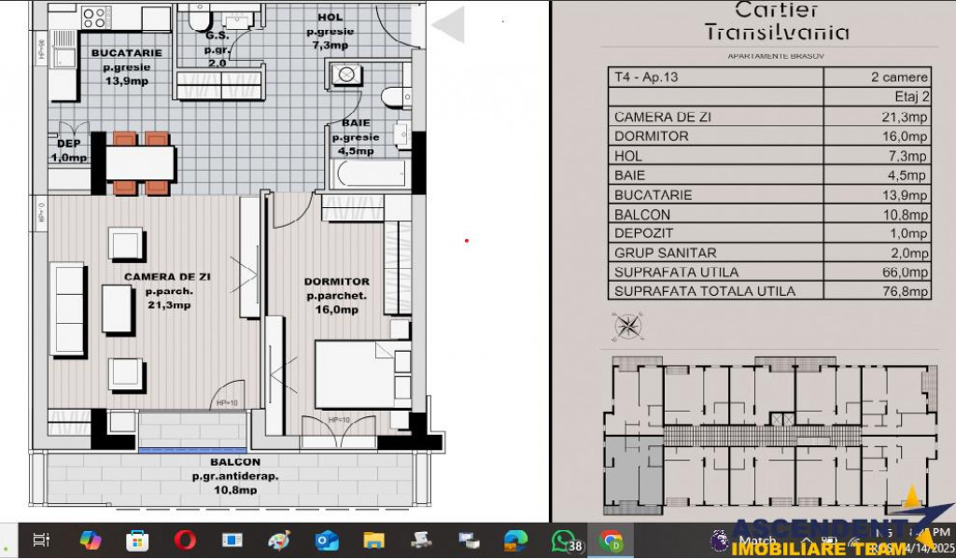
Task: Click the gray left-pointing arrow near HOL
Action: (449, 25)
